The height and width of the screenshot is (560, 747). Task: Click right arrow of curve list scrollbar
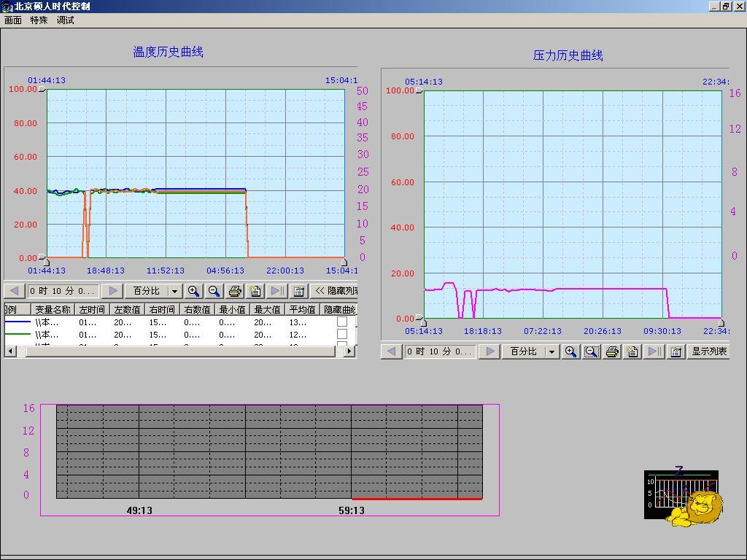point(349,351)
